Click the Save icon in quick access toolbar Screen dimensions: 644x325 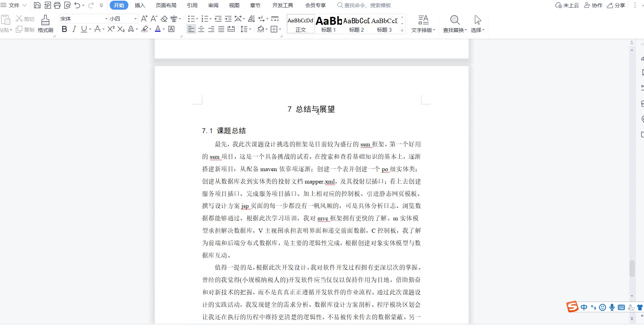37,5
